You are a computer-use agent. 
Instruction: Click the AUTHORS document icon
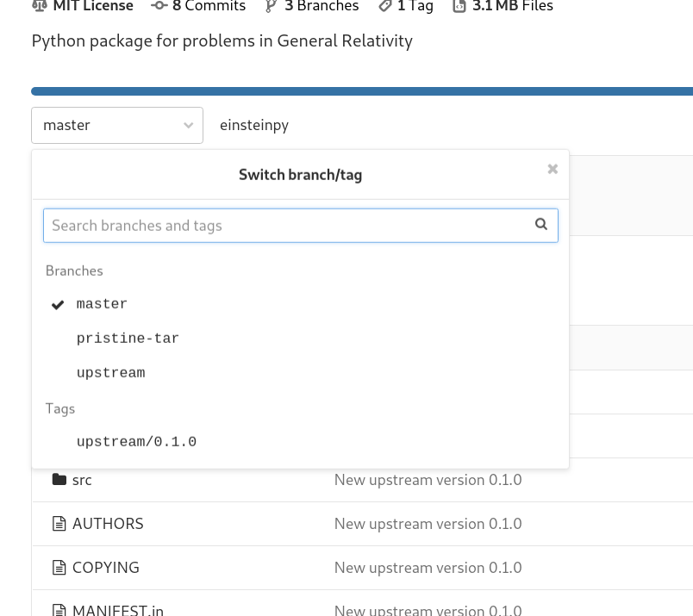58,523
